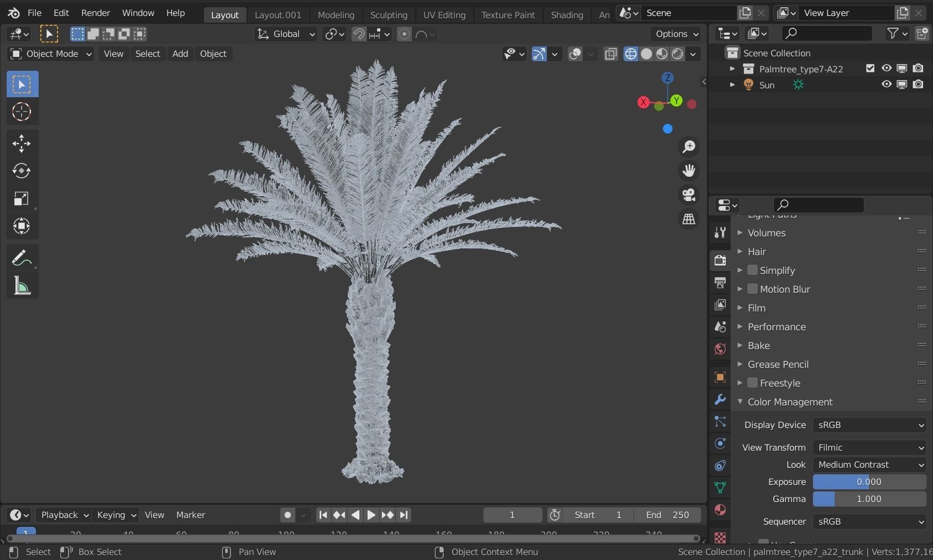Screen dimensions: 933x560
Task: Toggle Sun visibility eye icon
Action: pos(886,84)
